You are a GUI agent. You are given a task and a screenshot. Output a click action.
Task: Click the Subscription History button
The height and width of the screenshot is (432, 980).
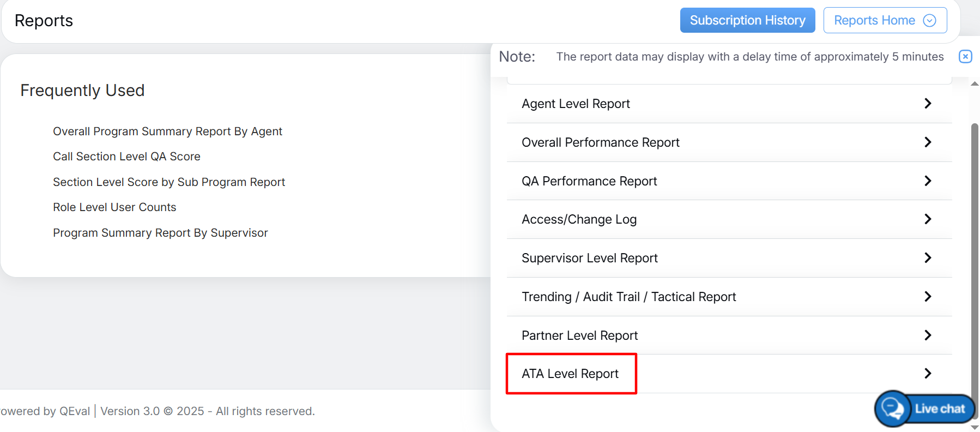(747, 21)
